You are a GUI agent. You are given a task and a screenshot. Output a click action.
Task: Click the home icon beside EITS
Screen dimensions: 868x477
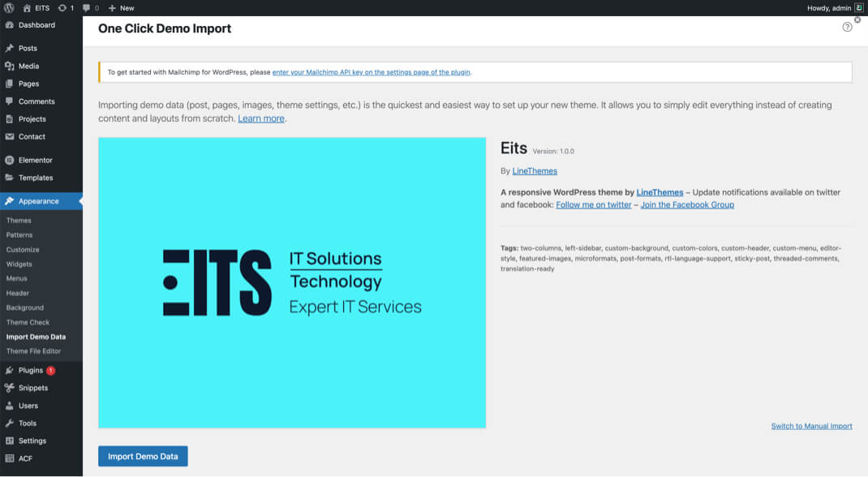coord(27,8)
